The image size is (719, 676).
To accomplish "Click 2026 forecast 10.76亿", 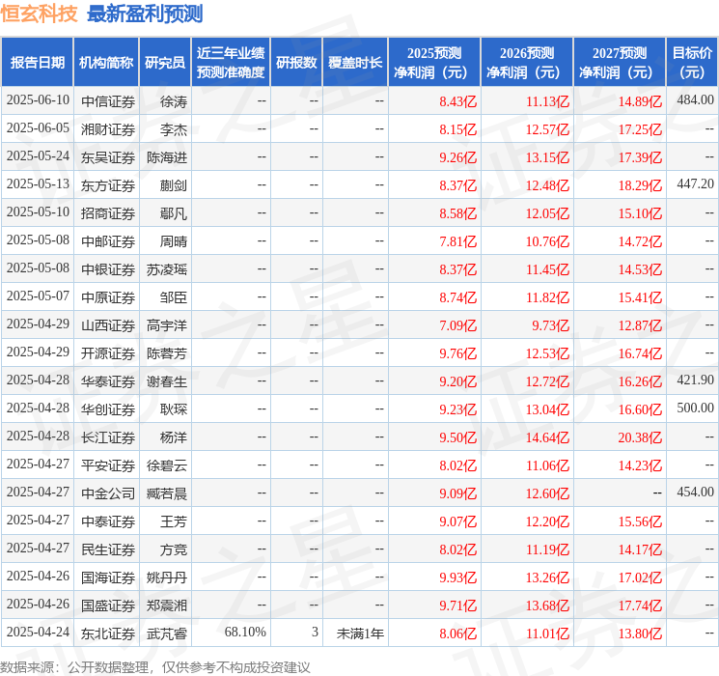I will (x=548, y=241).
